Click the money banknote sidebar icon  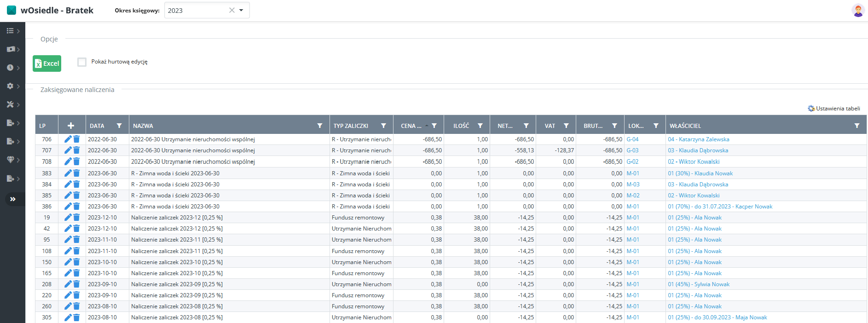click(x=11, y=49)
